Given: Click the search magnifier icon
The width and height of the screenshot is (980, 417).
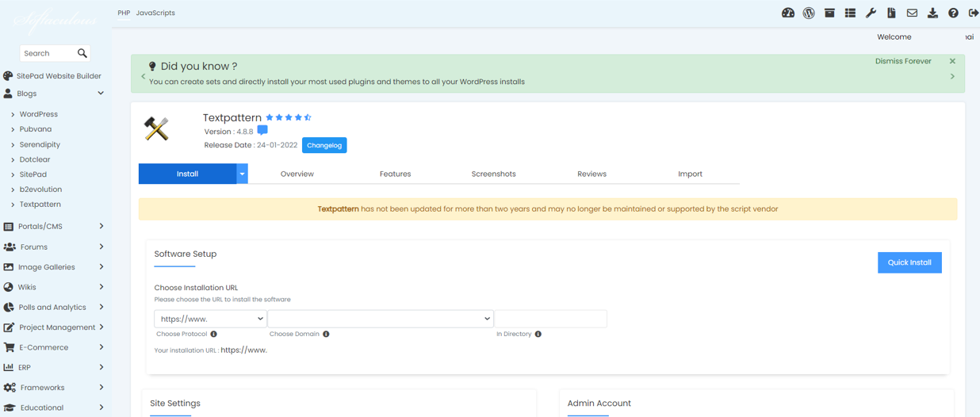Looking at the screenshot, I should coord(82,53).
